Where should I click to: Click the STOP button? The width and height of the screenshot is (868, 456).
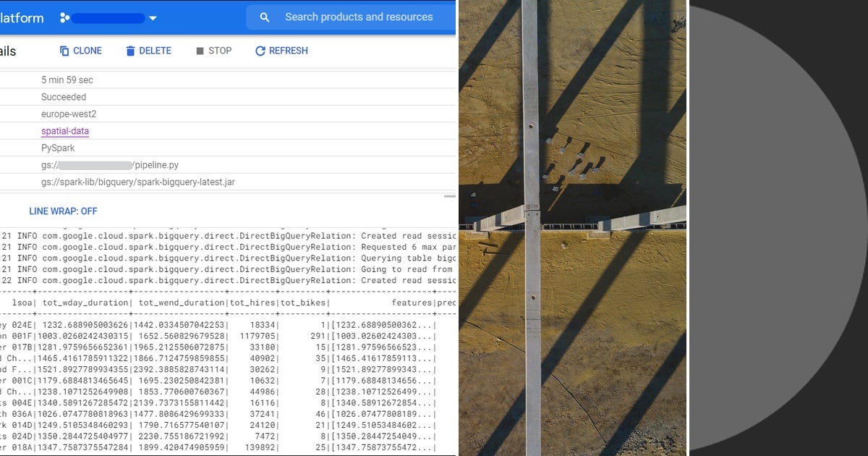213,51
